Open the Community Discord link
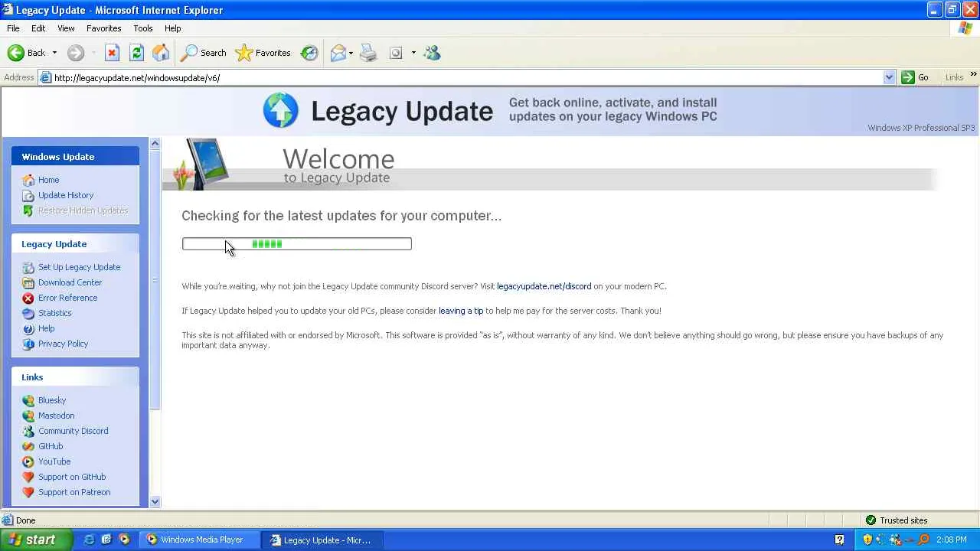The height and width of the screenshot is (551, 980). 73,431
